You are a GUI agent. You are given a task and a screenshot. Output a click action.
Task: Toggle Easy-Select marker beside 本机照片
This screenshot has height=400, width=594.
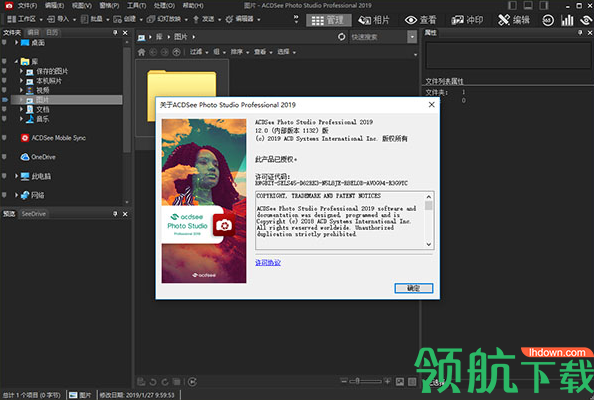pyautogui.click(x=4, y=81)
